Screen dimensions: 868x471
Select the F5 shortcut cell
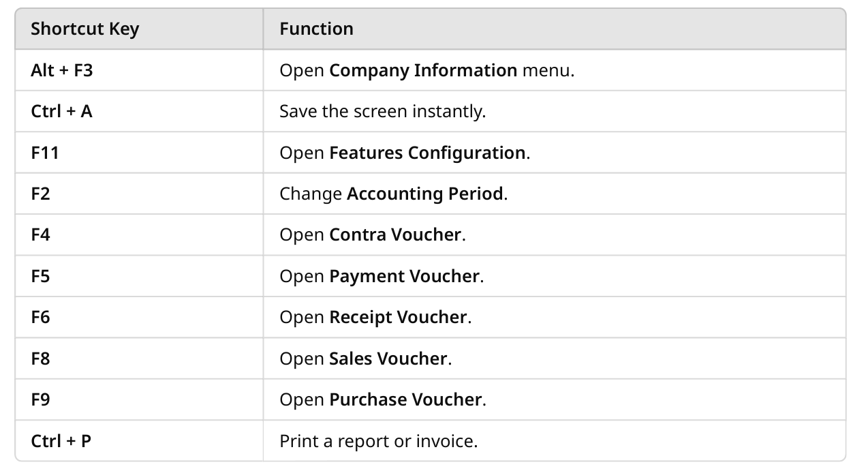point(139,276)
